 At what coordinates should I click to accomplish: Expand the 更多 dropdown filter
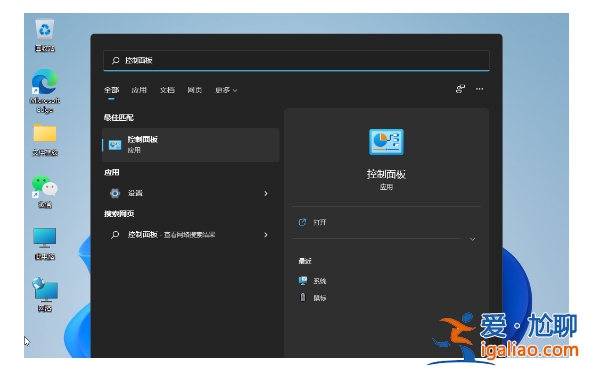(x=226, y=90)
